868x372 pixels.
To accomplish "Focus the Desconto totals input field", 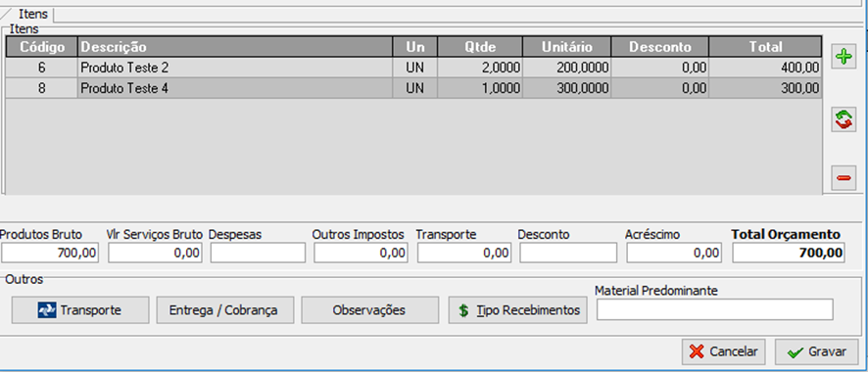I will click(x=568, y=253).
